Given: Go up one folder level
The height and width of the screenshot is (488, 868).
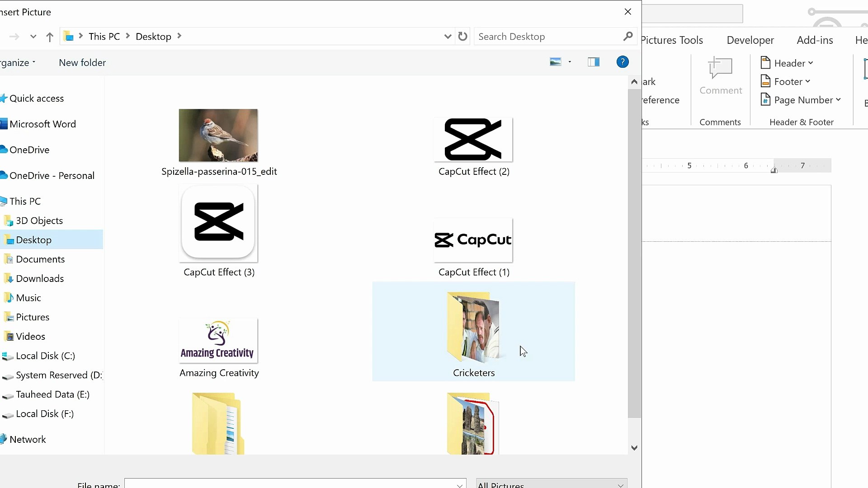Looking at the screenshot, I should point(50,37).
